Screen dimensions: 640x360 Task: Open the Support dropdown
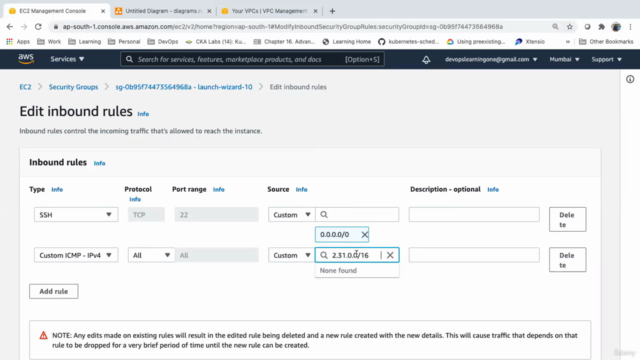click(607, 59)
